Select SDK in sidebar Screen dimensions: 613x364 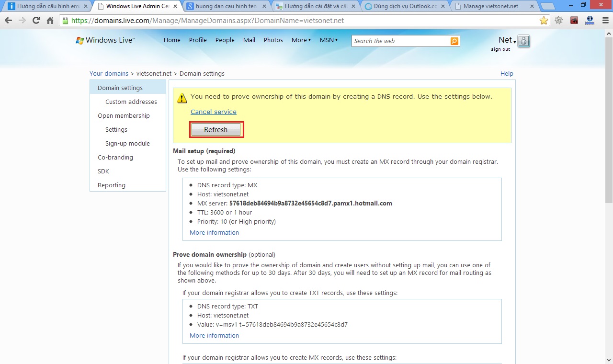point(103,171)
